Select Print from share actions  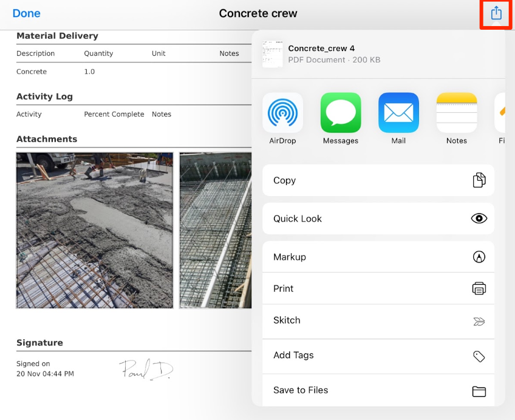pos(378,288)
